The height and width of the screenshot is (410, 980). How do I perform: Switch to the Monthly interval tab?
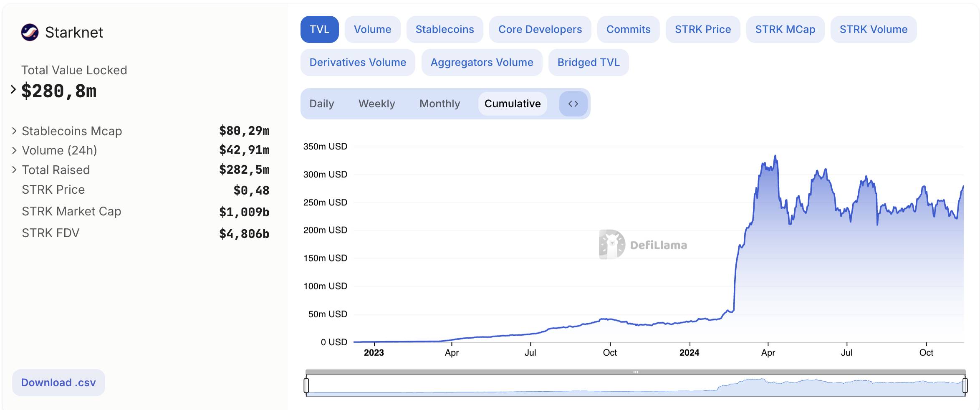[x=440, y=104]
